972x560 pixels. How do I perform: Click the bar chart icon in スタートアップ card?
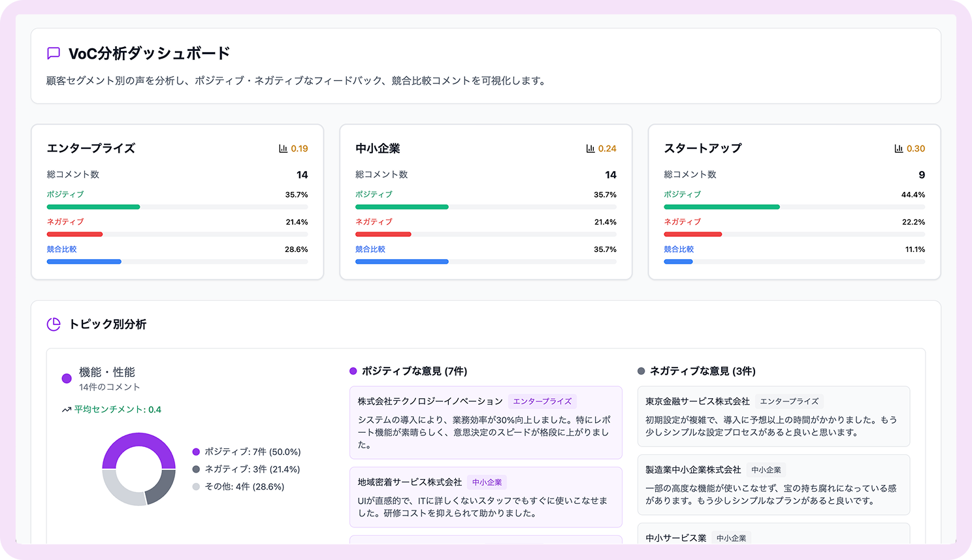pyautogui.click(x=899, y=149)
